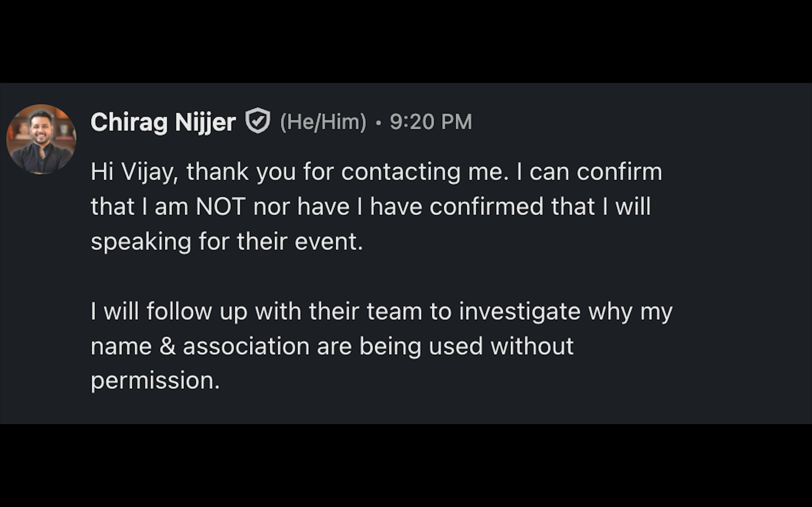Click the sender name Chirag Nijjer
Viewport: 812px width, 507px height.
[x=163, y=122]
